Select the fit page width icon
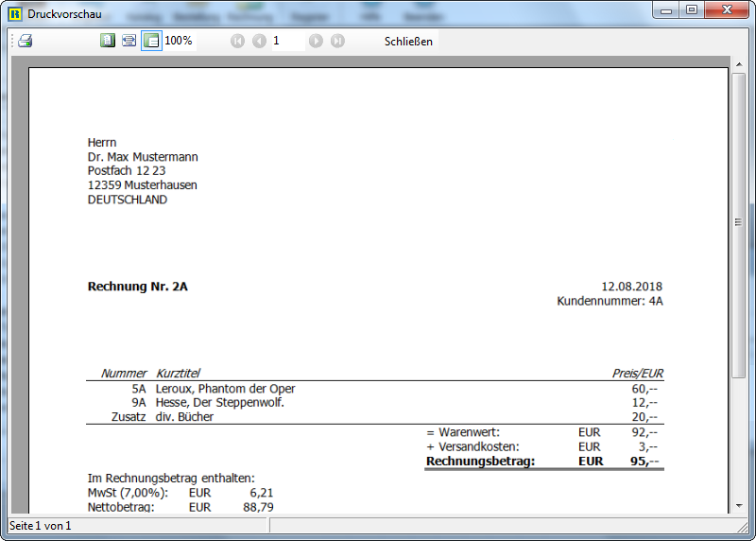This screenshot has width=756, height=541. pyautogui.click(x=129, y=41)
